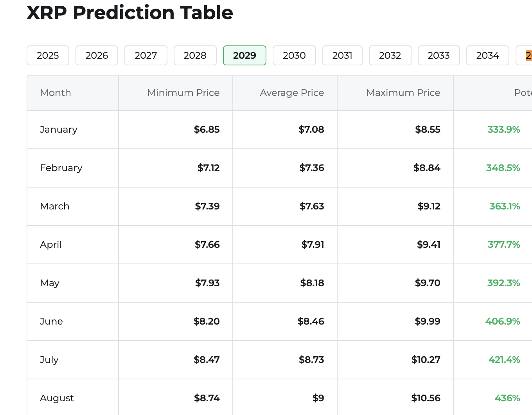Click the currently active 2029 tab
The height and width of the screenshot is (415, 532).
tap(244, 55)
